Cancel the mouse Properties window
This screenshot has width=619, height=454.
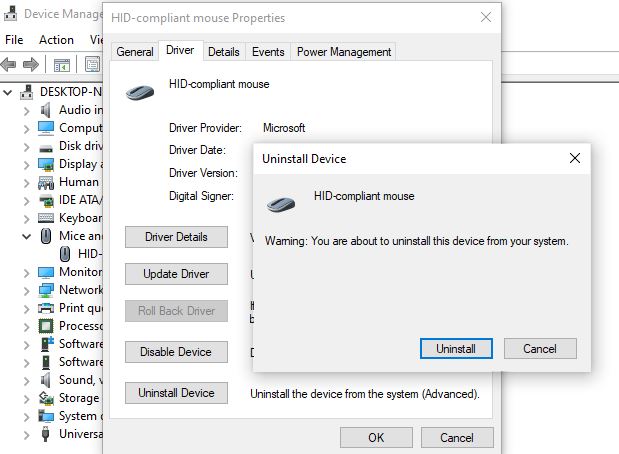click(457, 437)
